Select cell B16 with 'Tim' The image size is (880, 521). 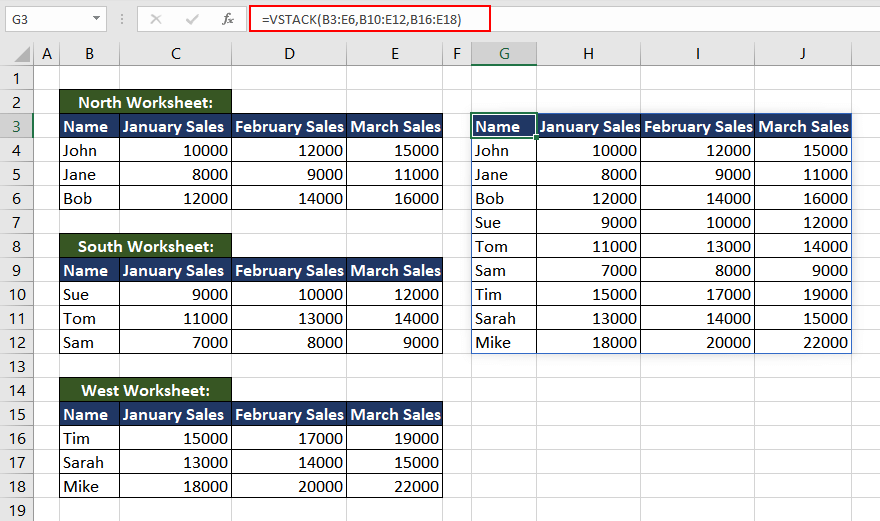click(89, 438)
